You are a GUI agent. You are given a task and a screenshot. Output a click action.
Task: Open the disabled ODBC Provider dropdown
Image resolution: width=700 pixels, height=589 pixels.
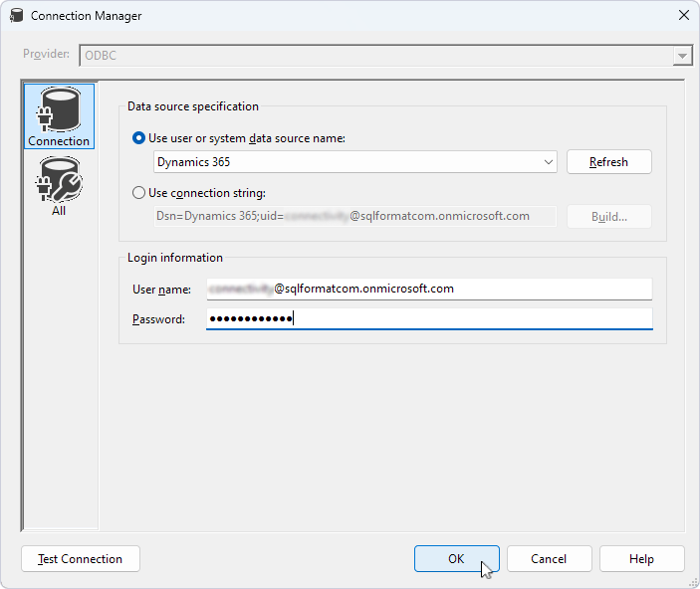click(682, 56)
